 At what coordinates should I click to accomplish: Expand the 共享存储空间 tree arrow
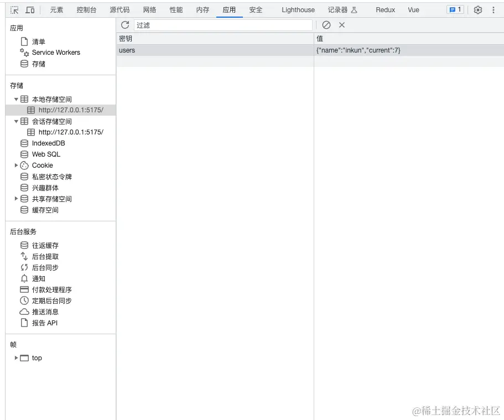[16, 199]
